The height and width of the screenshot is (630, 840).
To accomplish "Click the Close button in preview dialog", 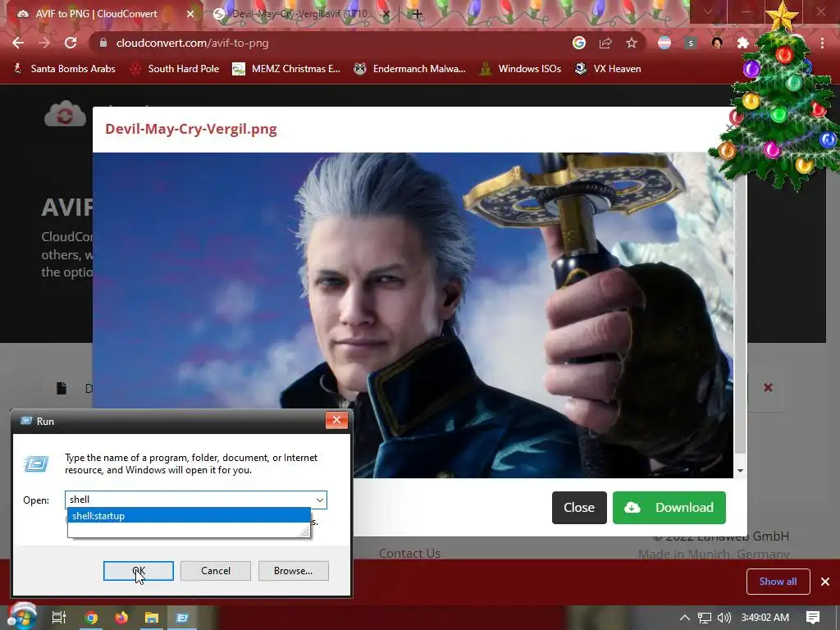I will 579,507.
